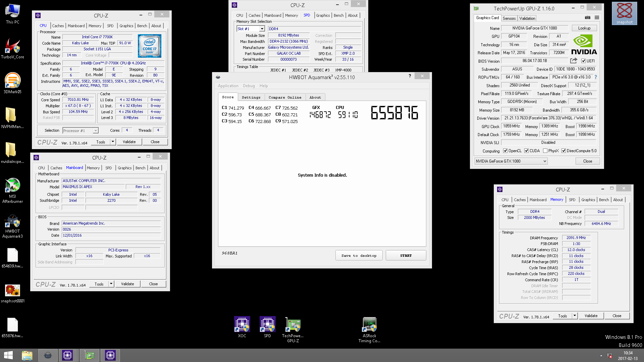Open Tools dropdown arrow in Mainboard window

click(x=111, y=284)
